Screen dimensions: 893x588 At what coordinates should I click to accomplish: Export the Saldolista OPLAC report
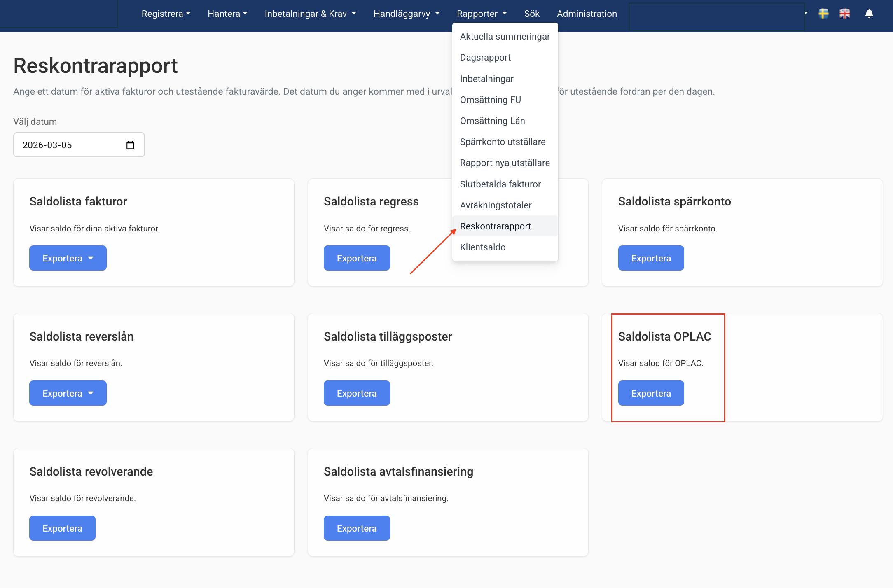point(651,393)
